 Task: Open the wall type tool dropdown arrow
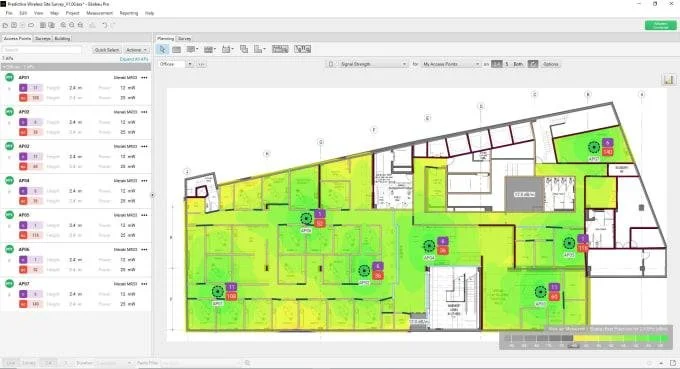197,49
